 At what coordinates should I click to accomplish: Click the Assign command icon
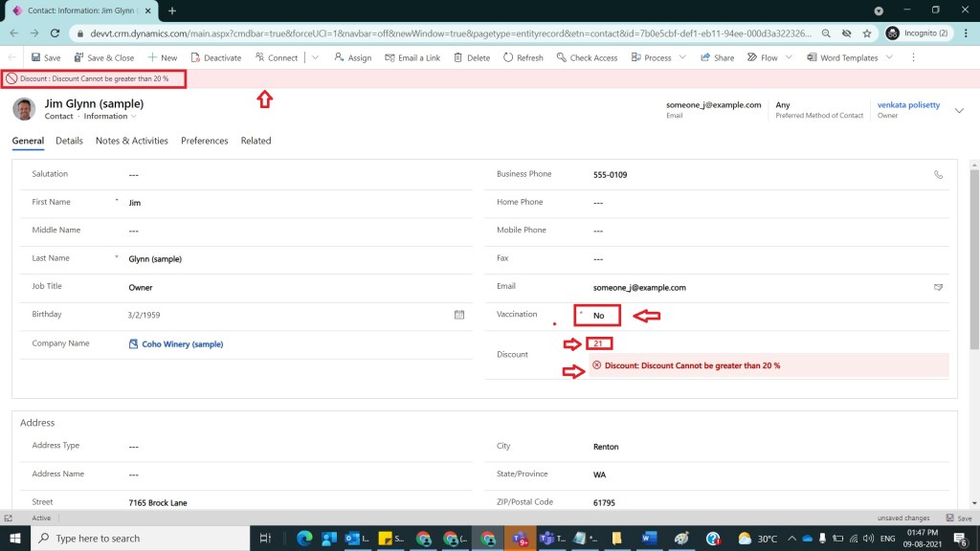[x=339, y=57]
